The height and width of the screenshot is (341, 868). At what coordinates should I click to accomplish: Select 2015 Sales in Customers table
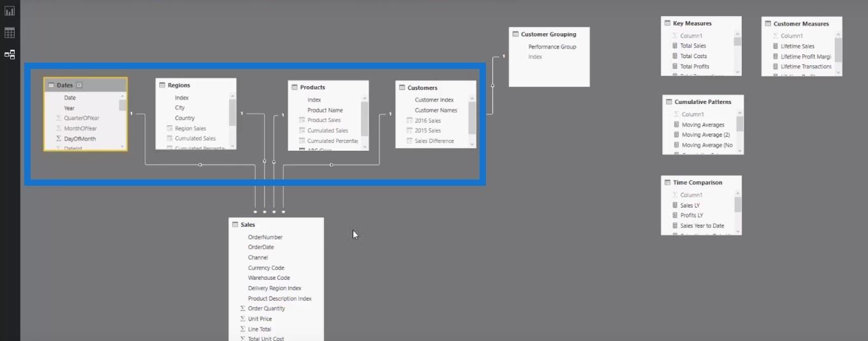[427, 130]
